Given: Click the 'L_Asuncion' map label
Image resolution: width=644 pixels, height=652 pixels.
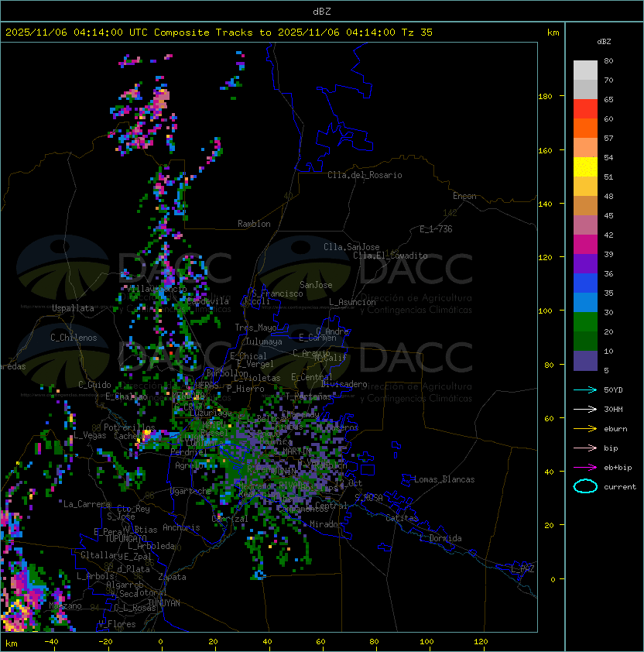Looking at the screenshot, I should coord(352,302).
